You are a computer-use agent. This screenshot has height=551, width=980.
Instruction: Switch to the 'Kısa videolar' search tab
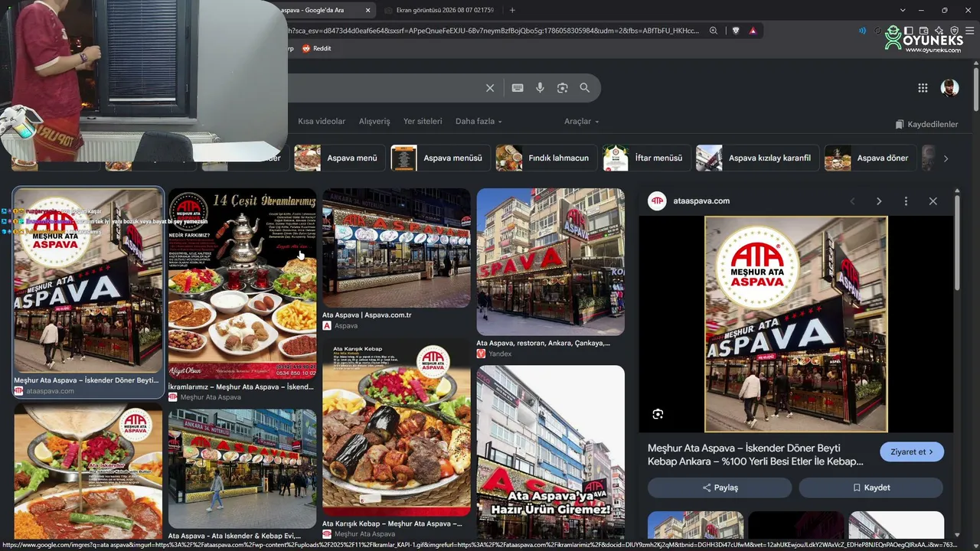322,122
